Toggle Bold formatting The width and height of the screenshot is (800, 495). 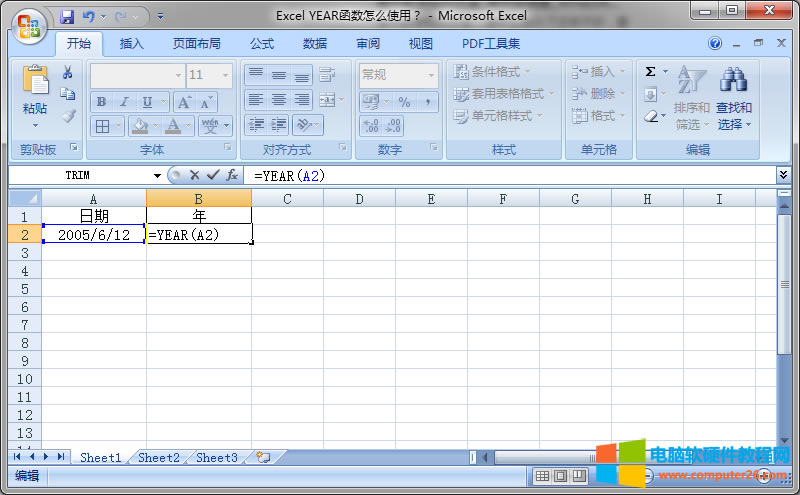pyautogui.click(x=101, y=102)
